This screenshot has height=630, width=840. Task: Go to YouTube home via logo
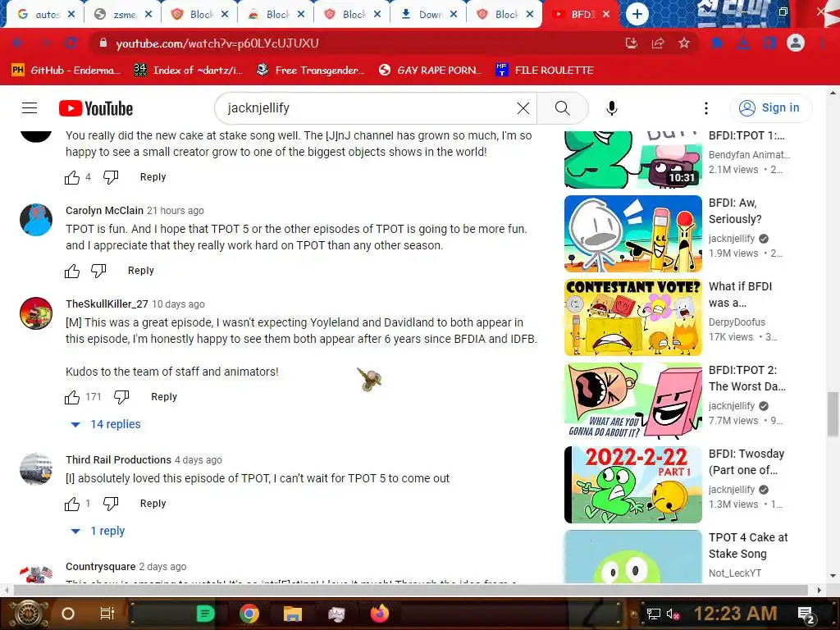point(96,108)
